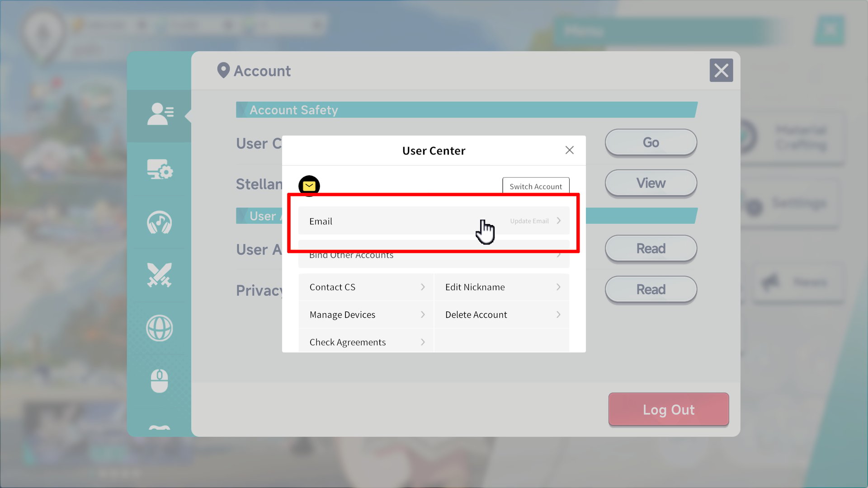Expand the Delete Account chevron
Viewport: 868px width, 488px height.
558,314
